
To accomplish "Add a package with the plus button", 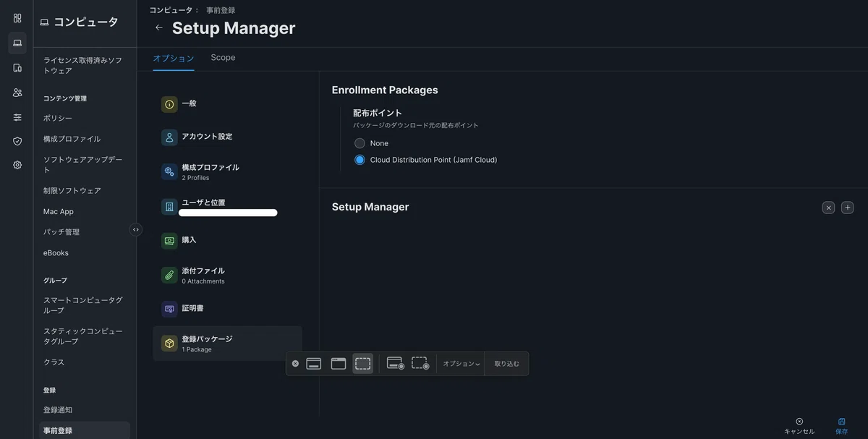I will 847,208.
